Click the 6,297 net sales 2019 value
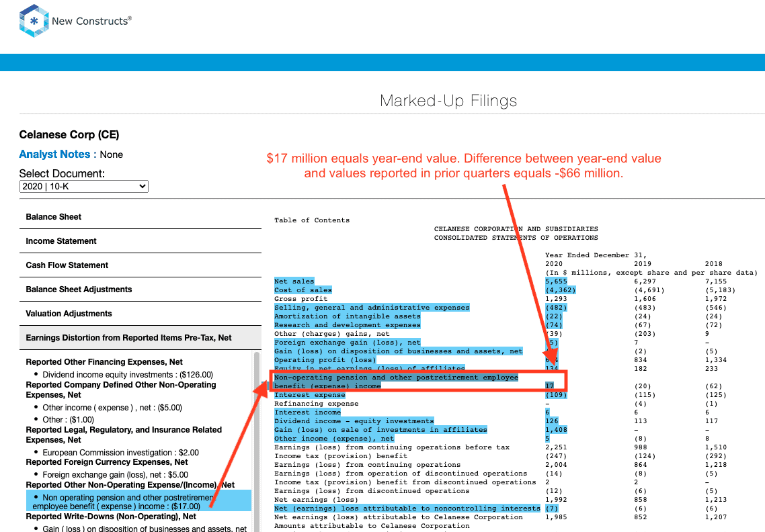Image resolution: width=765 pixels, height=532 pixels. tap(645, 281)
